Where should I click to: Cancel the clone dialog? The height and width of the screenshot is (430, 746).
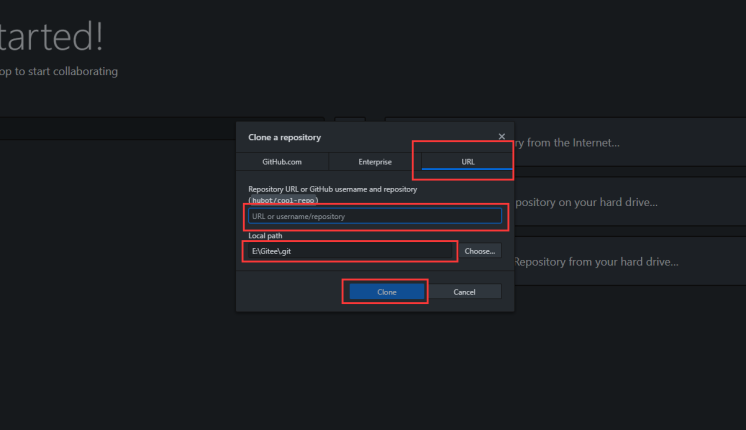[x=464, y=291]
